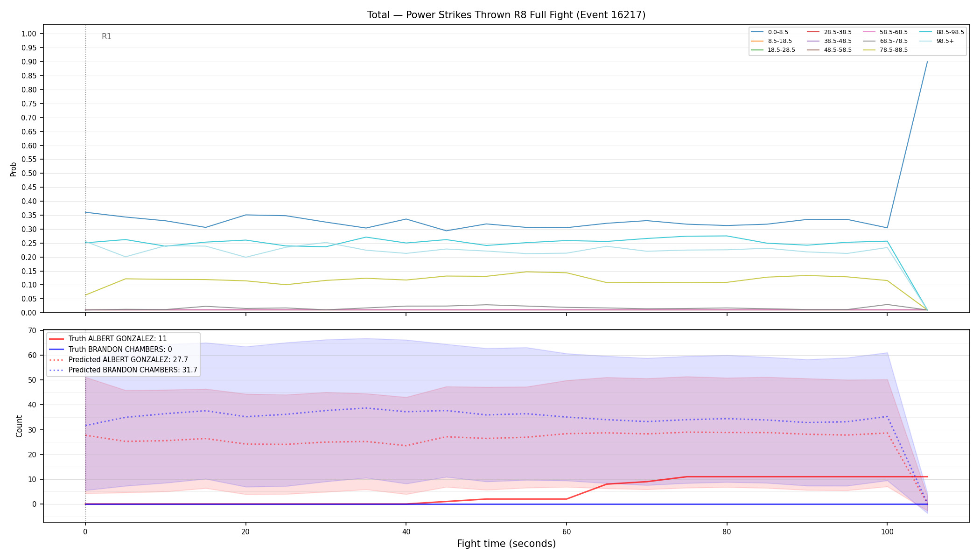Click the 'Fight time (seconds)' axis label
Screen dimensions: 980x560
pyautogui.click(x=506, y=544)
